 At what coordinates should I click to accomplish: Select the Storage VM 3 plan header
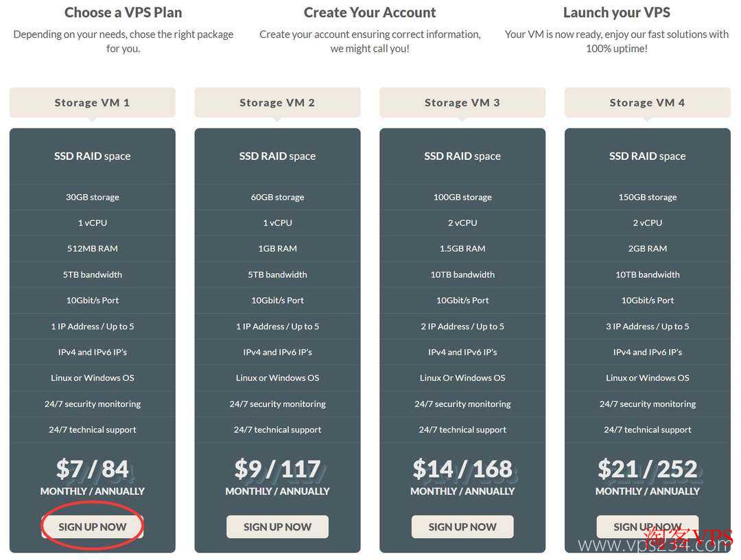[x=462, y=102]
